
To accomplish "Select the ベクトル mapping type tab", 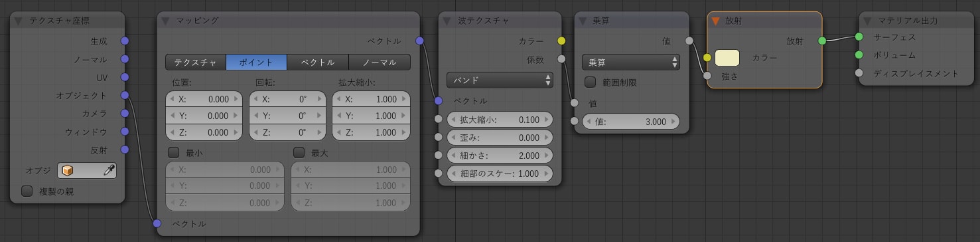I will coord(318,62).
